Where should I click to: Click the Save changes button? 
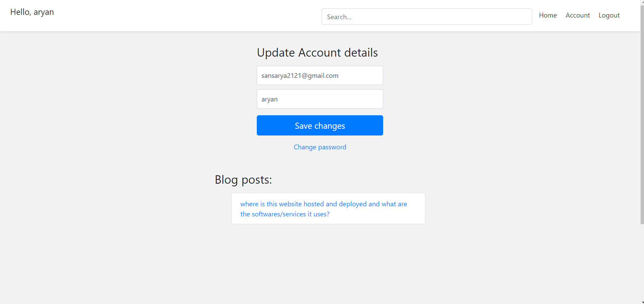click(x=320, y=125)
